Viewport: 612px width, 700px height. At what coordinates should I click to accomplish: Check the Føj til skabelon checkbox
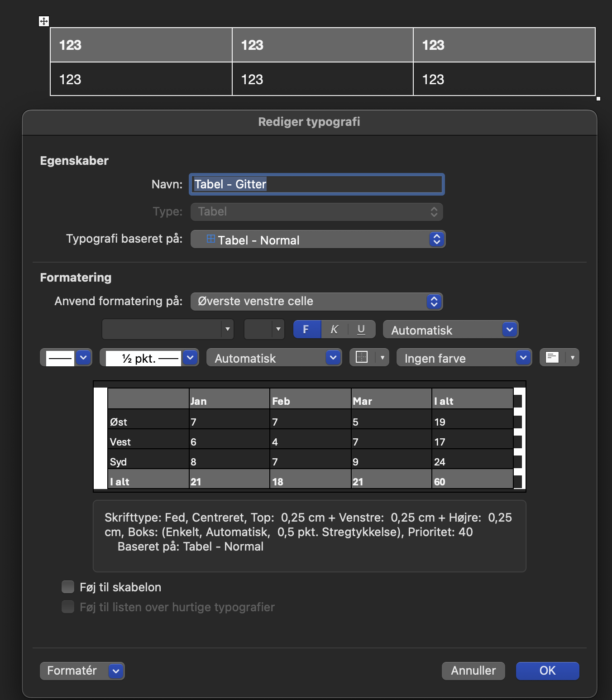point(67,587)
